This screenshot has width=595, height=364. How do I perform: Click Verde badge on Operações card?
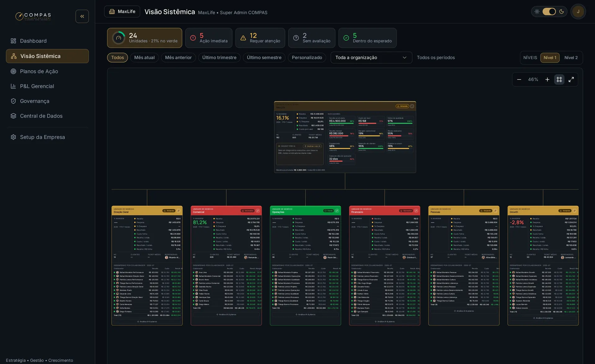pyautogui.click(x=328, y=211)
